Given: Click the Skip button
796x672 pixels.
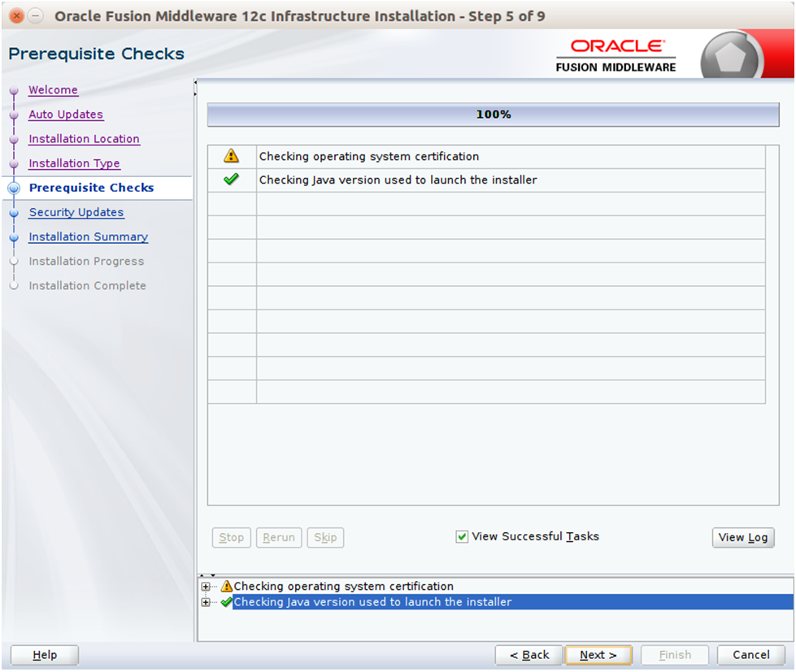Looking at the screenshot, I should [325, 538].
